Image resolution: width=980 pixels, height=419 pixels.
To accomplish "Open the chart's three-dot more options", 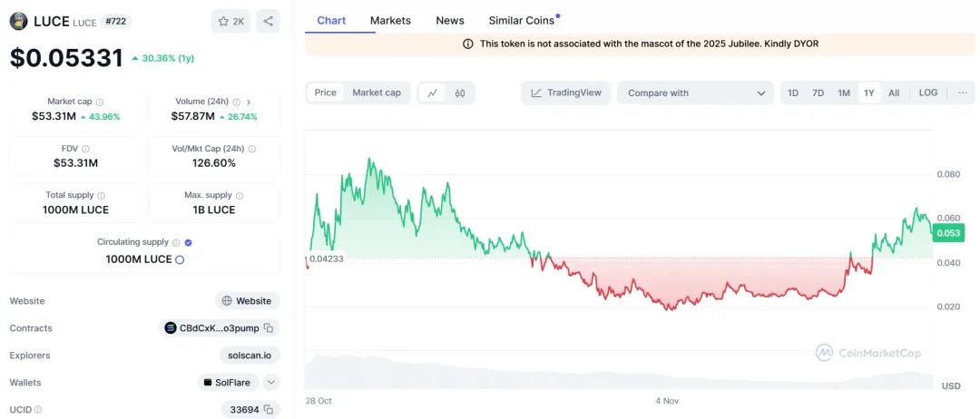I will (963, 93).
